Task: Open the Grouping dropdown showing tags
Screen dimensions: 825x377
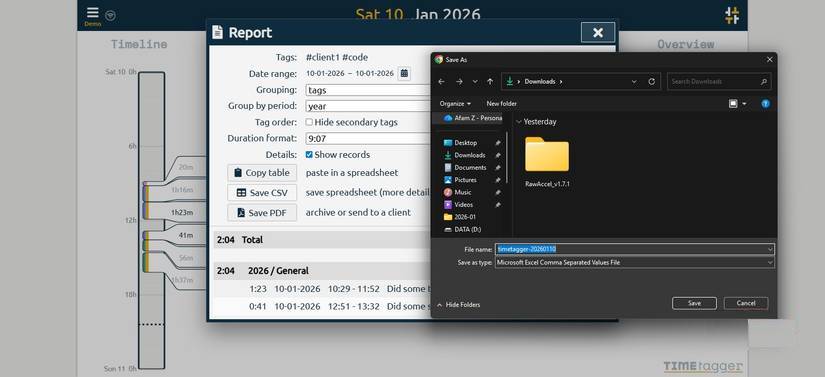Action: click(368, 90)
